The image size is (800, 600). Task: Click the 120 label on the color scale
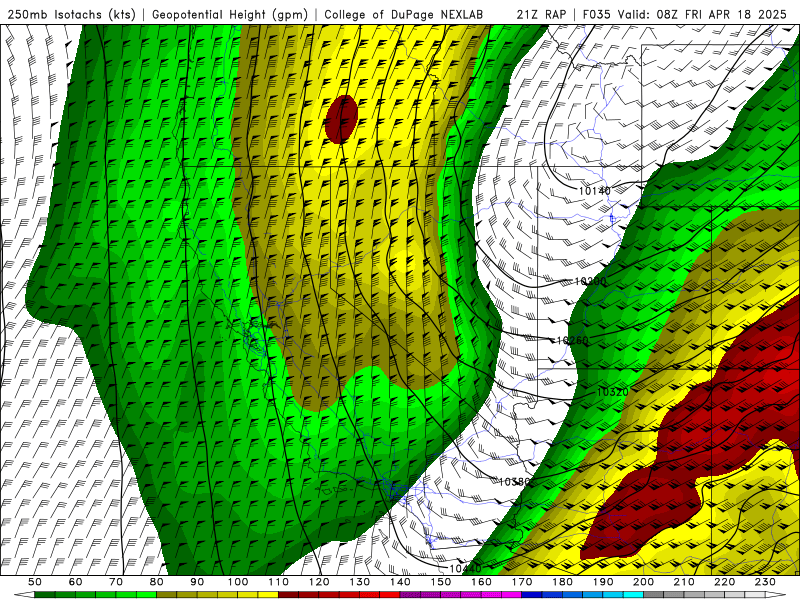319,582
